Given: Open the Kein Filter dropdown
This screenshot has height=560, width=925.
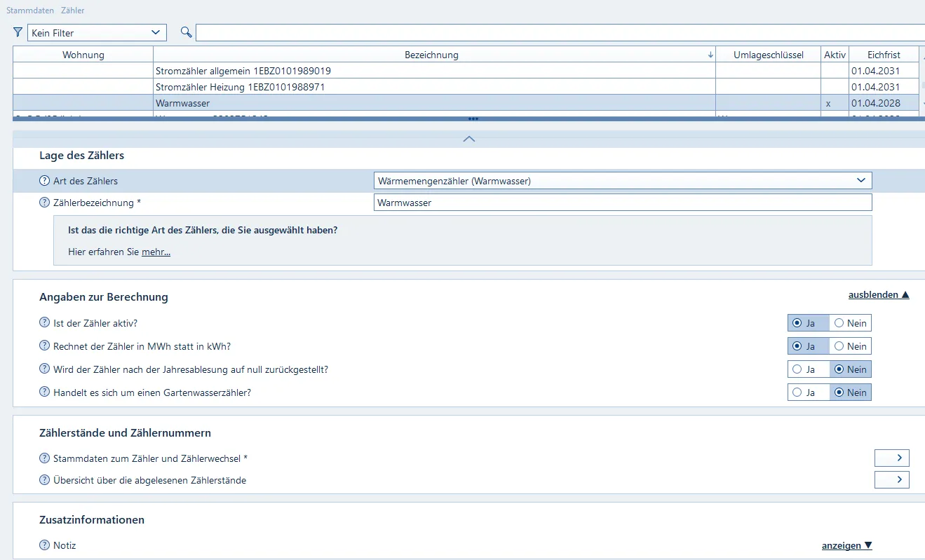Looking at the screenshot, I should pos(97,33).
